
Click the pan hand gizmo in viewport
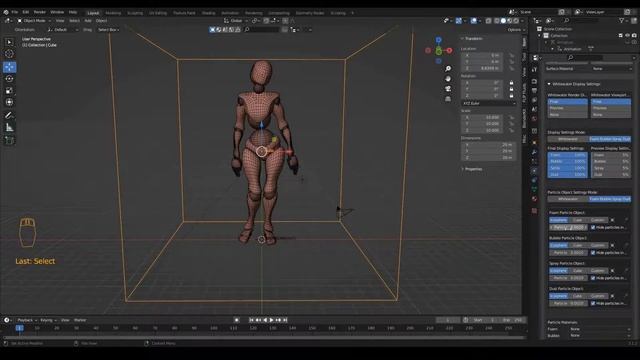click(x=448, y=78)
